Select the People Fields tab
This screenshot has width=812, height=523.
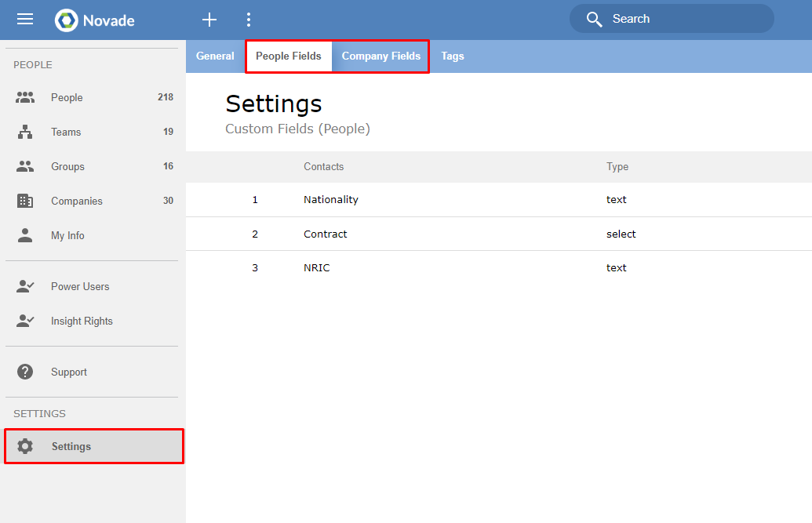289,56
